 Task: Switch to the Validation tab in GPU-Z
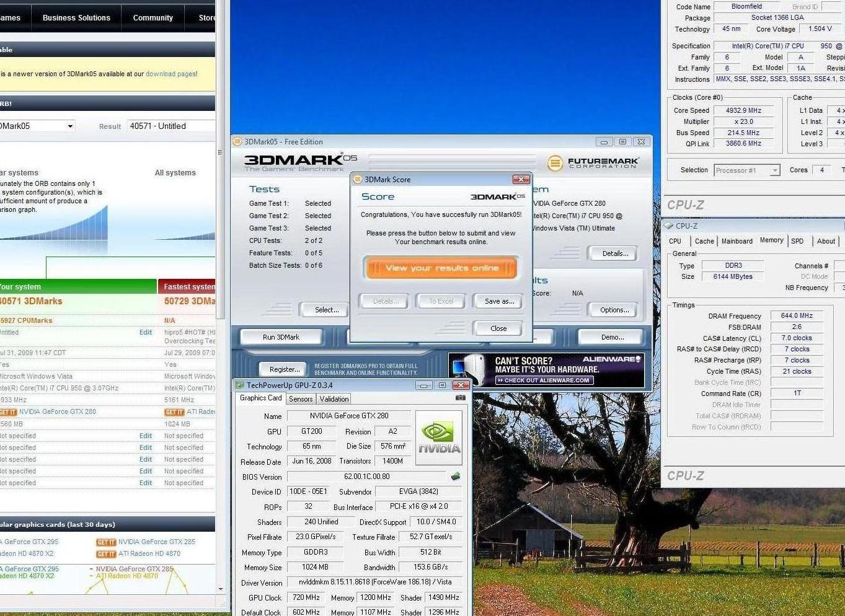coord(334,399)
